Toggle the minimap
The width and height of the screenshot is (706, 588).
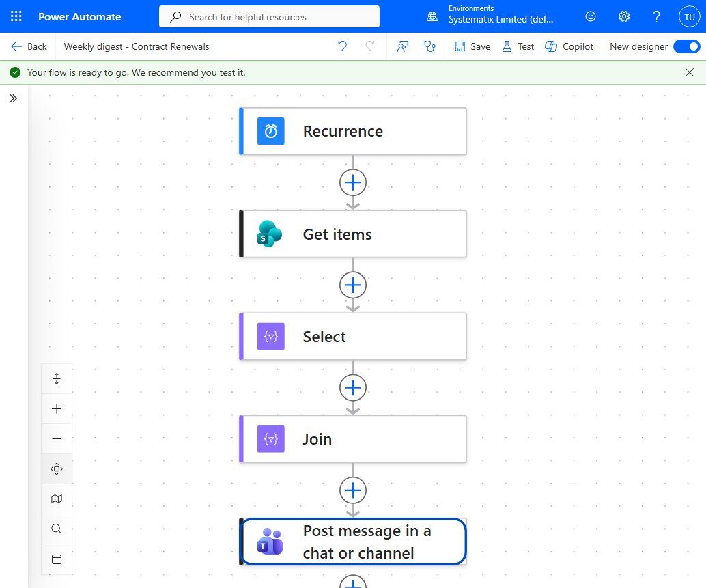(56, 499)
